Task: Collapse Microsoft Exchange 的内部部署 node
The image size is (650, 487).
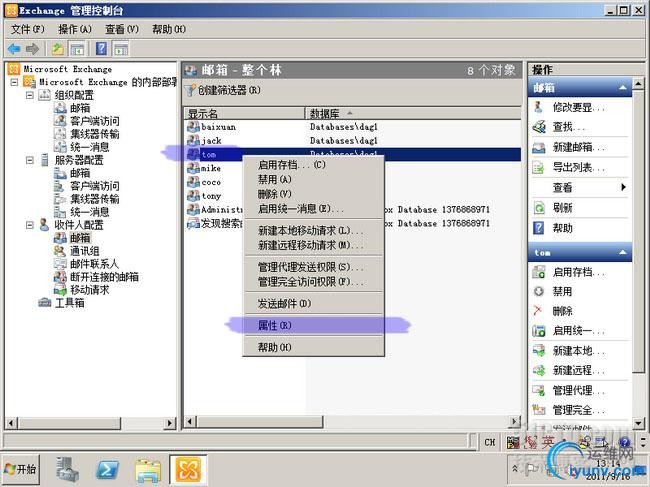Action: [14, 82]
